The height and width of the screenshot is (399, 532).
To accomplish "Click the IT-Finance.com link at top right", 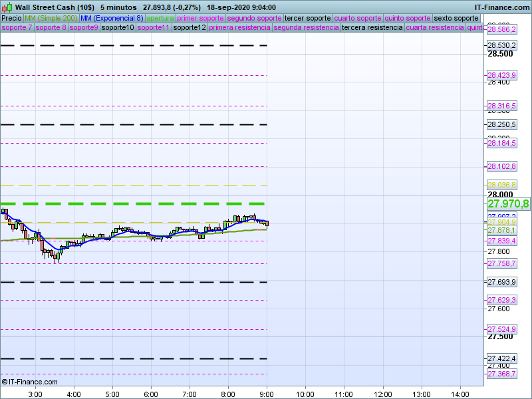I will tap(501, 7).
